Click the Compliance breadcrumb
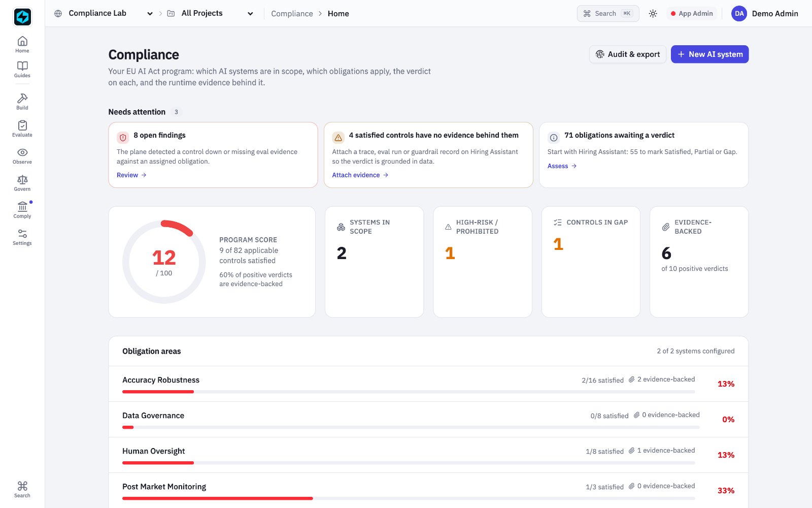812x508 pixels. click(x=292, y=14)
